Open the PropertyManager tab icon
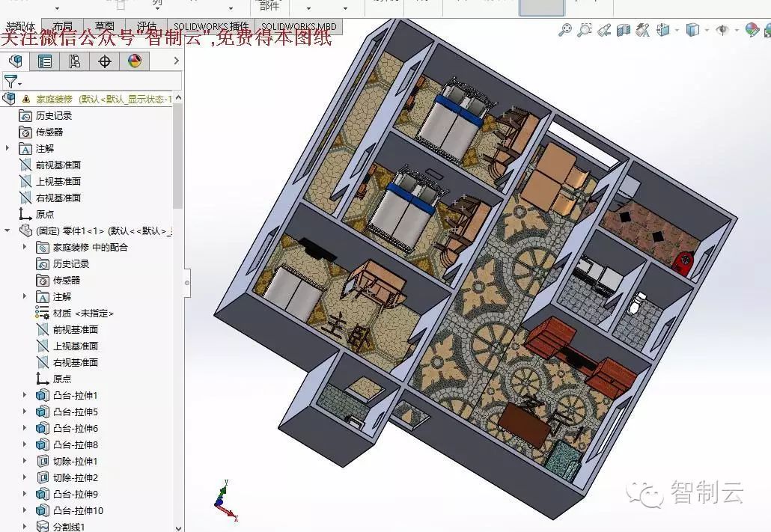The image size is (771, 532). pyautogui.click(x=45, y=61)
